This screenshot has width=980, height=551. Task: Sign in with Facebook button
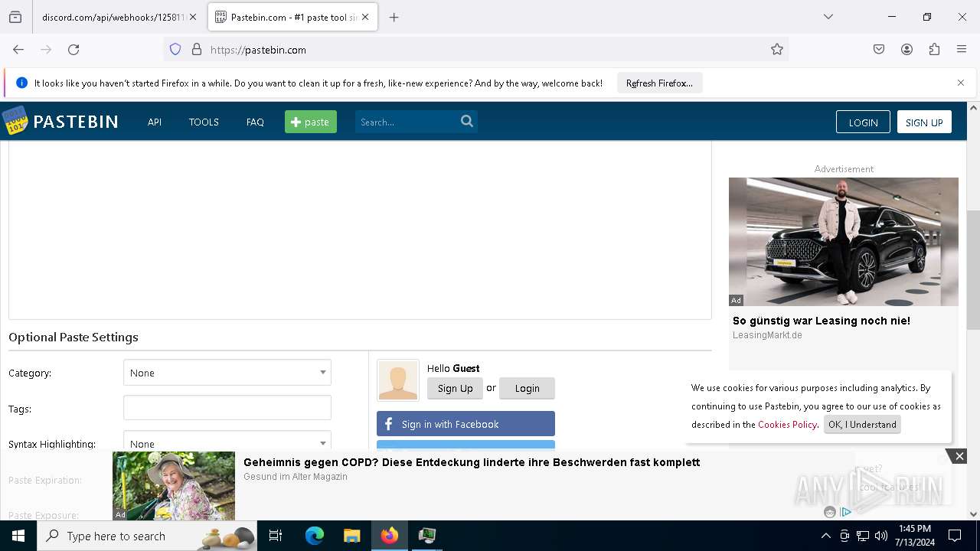[465, 424]
